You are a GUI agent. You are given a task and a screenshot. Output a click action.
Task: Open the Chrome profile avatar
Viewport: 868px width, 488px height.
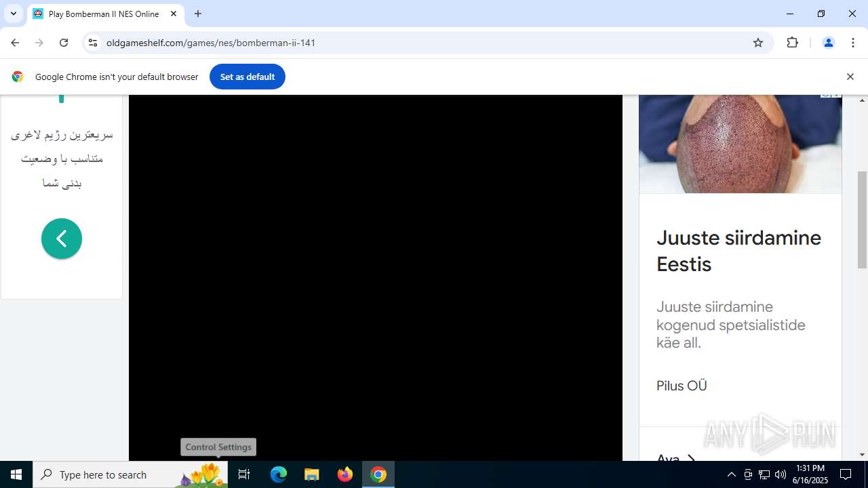point(828,43)
